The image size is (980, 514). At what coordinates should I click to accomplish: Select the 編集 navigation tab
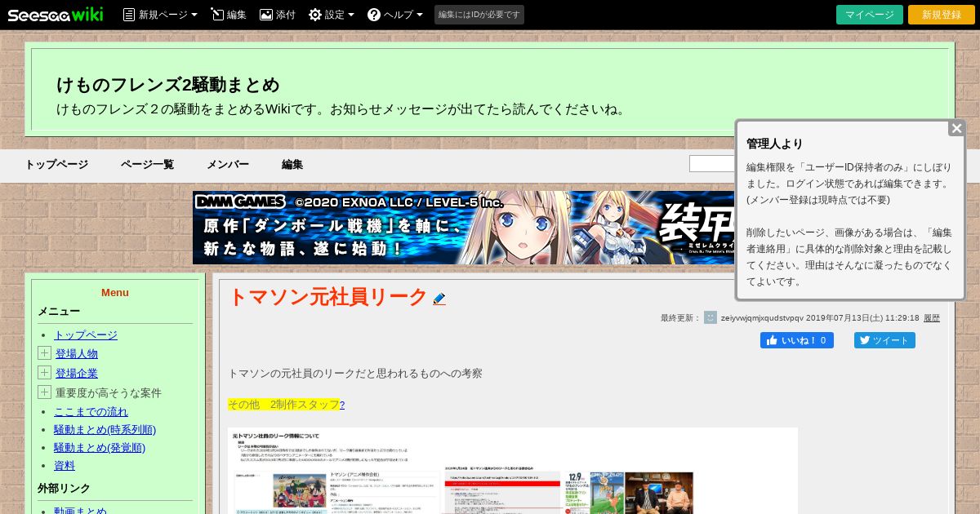click(x=292, y=164)
